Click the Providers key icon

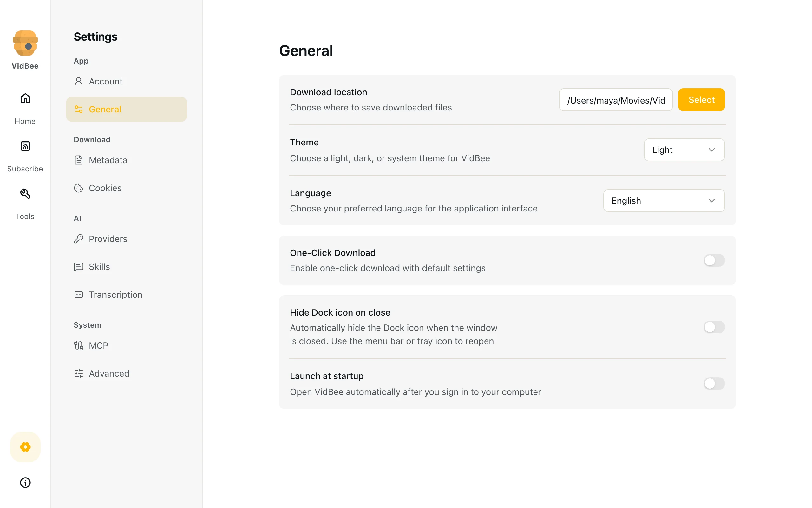(x=79, y=238)
